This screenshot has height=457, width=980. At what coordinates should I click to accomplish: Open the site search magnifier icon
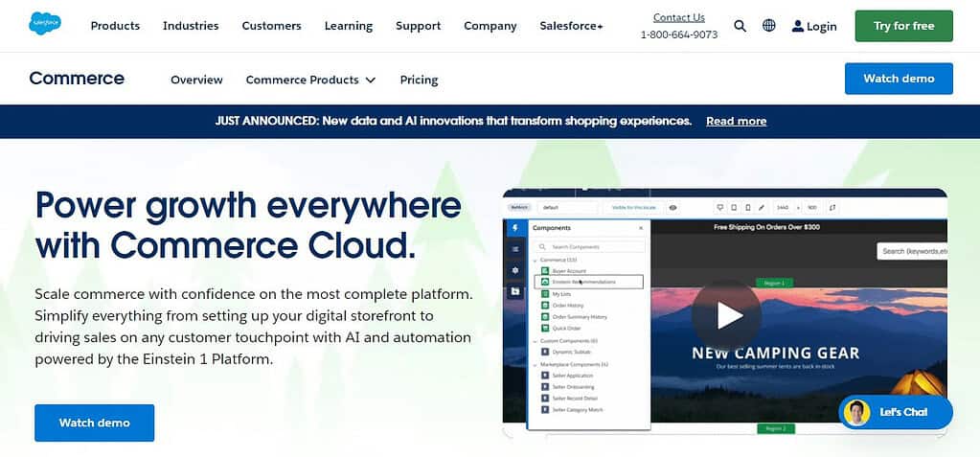[x=740, y=26]
